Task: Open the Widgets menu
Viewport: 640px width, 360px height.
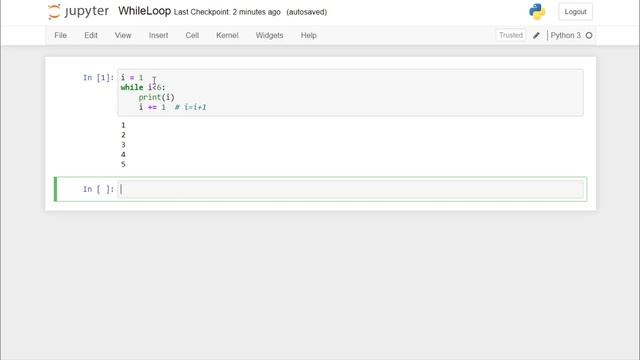Action: 269,36
